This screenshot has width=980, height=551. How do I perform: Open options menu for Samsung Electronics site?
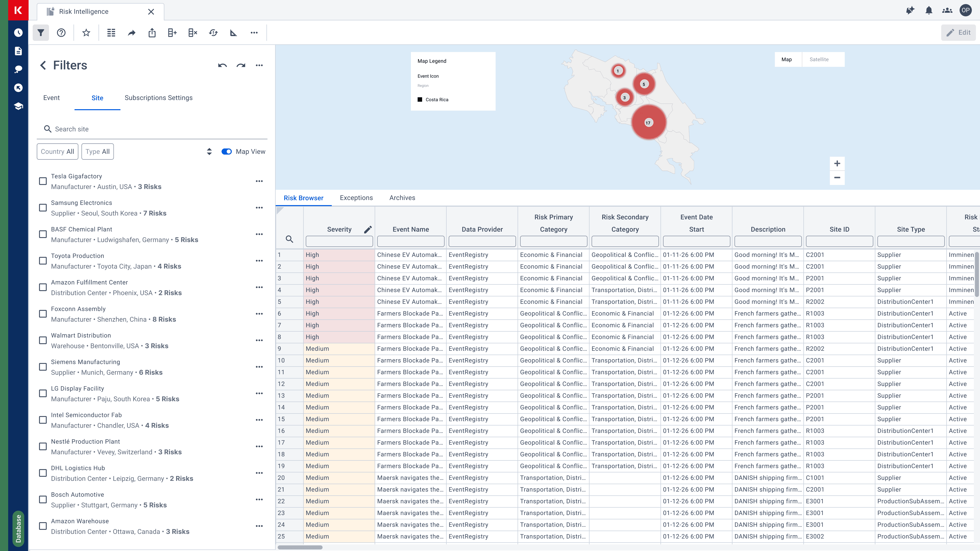(259, 208)
